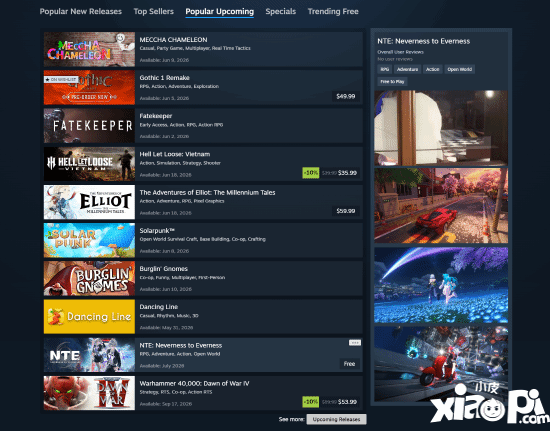Open Solarpunk capsule image

click(x=89, y=240)
